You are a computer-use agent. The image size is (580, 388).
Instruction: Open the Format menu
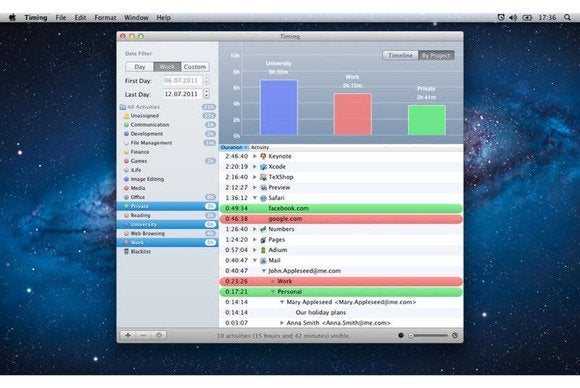(x=105, y=17)
